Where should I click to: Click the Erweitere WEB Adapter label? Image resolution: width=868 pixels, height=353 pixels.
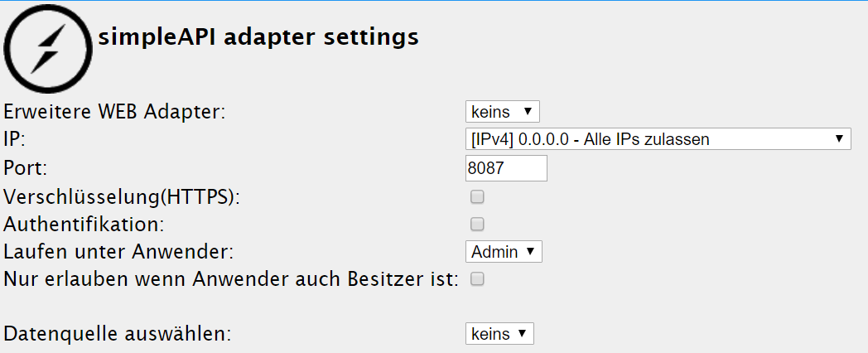coord(114,111)
